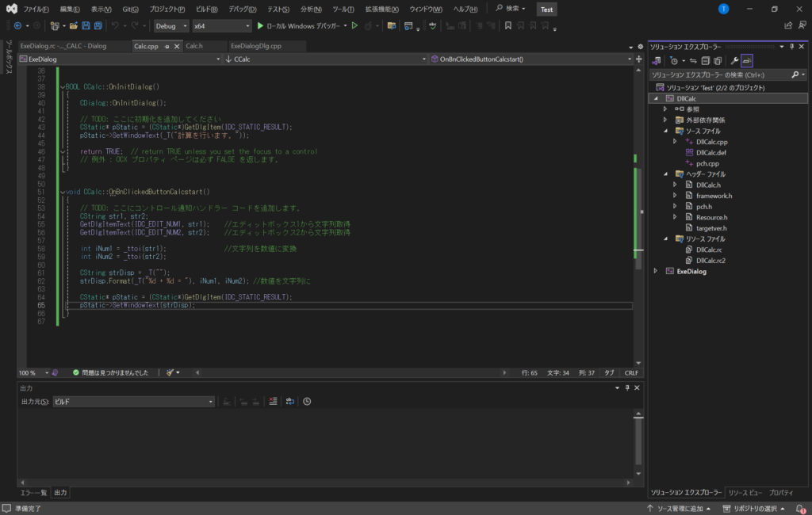The width and height of the screenshot is (812, 515).
Task: Open the エラー一覧 tab at the bottom
Action: 34,492
